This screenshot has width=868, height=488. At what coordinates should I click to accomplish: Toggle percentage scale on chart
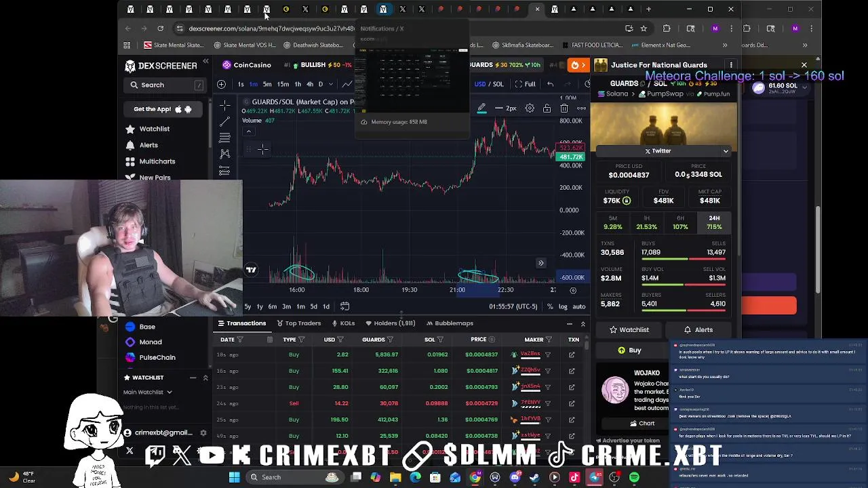pyautogui.click(x=550, y=306)
